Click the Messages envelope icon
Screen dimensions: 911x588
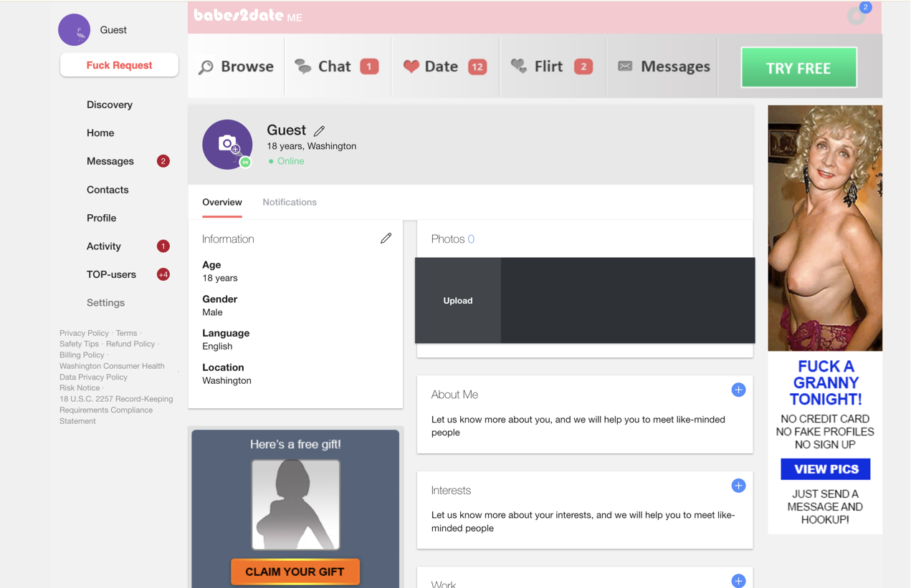(625, 67)
